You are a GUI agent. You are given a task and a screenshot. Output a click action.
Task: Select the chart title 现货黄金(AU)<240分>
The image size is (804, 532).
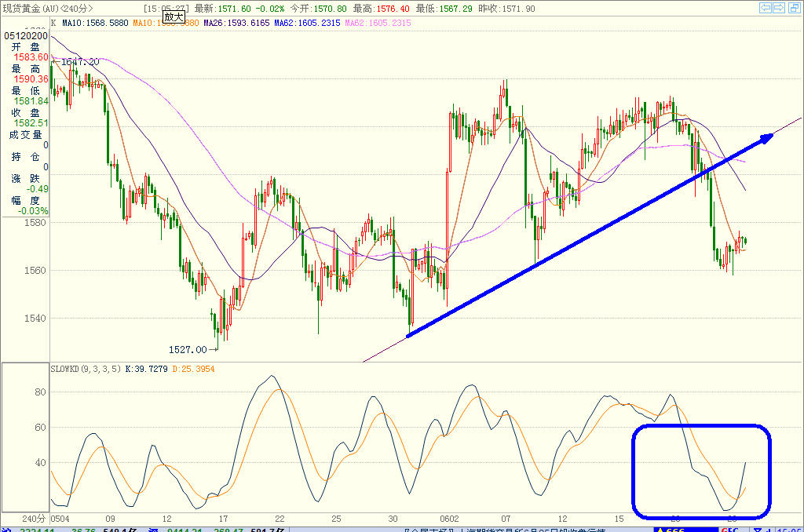coord(48,9)
